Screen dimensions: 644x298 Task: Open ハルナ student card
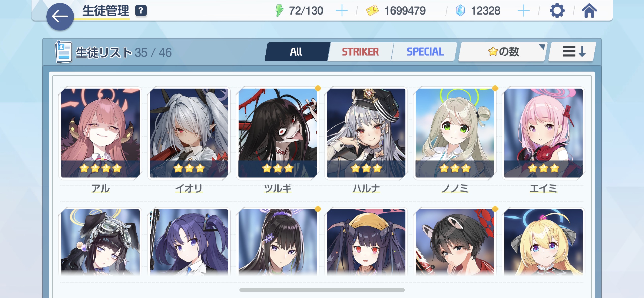(366, 133)
